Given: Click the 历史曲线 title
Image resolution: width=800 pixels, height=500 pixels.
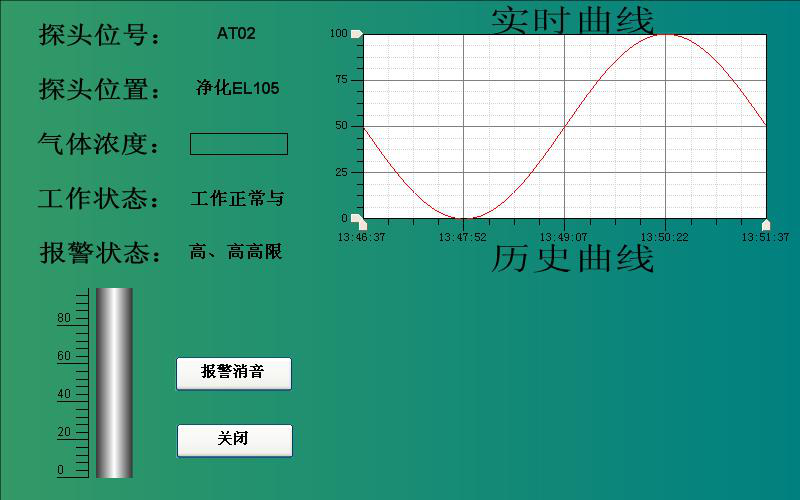Looking at the screenshot, I should click(x=572, y=259).
